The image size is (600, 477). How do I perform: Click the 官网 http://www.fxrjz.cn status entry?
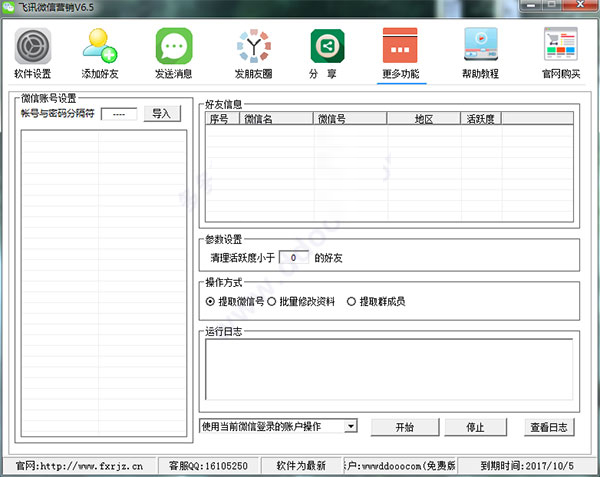coord(80,466)
